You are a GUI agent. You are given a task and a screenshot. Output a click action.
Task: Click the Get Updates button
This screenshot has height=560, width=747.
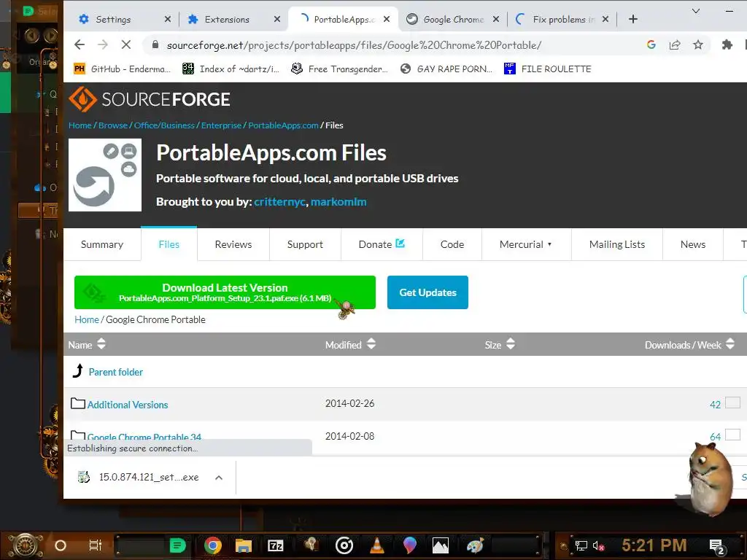(x=427, y=292)
